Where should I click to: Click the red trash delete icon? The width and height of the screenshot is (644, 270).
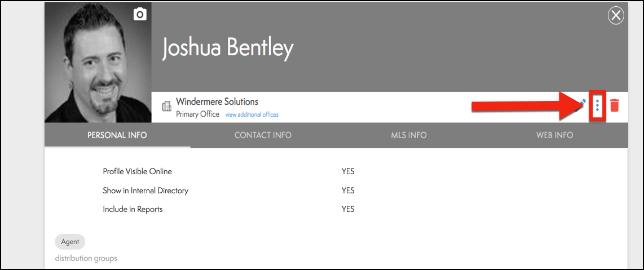[x=614, y=105]
